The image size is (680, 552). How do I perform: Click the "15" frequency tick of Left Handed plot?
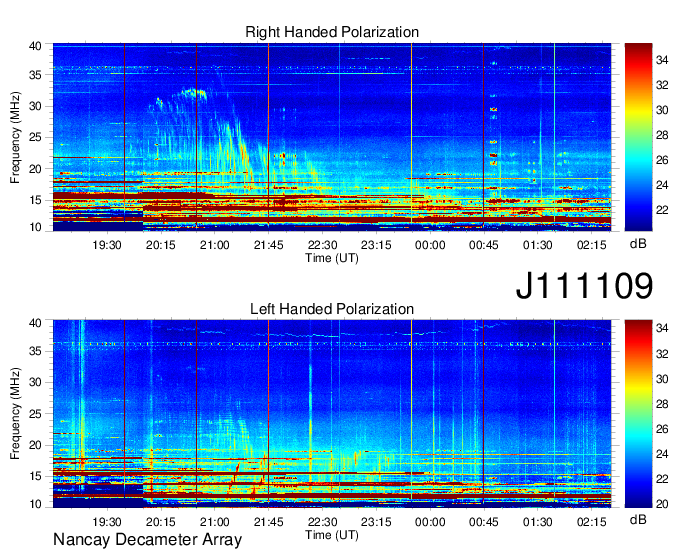[x=35, y=476]
